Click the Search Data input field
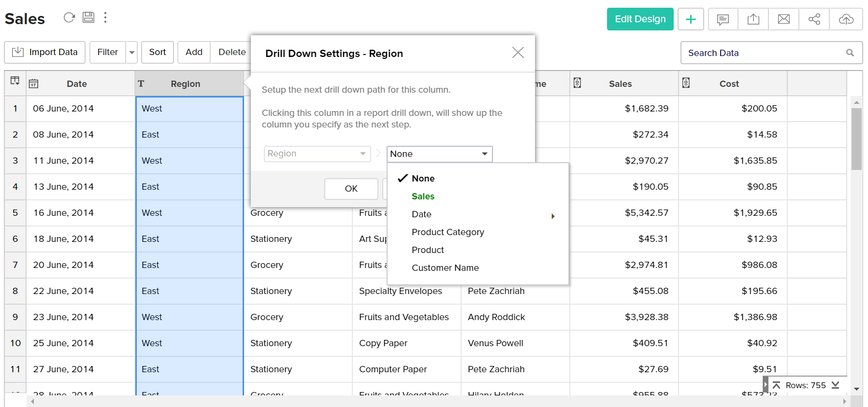 (765, 53)
